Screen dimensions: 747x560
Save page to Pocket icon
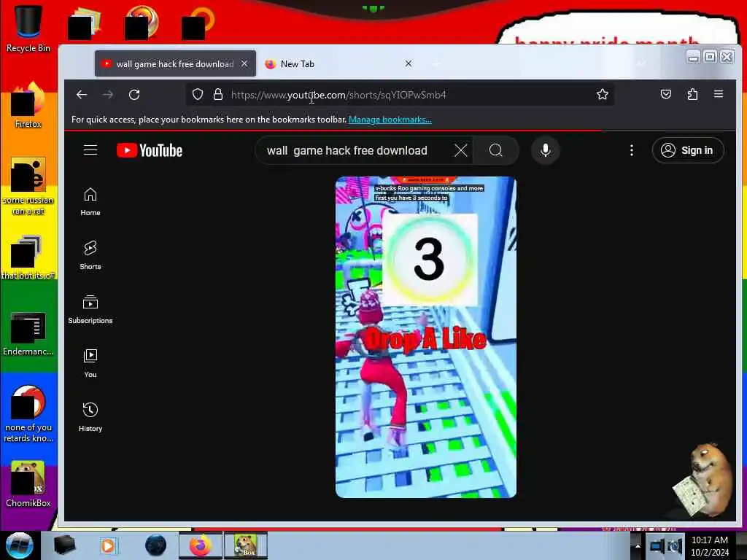click(665, 94)
